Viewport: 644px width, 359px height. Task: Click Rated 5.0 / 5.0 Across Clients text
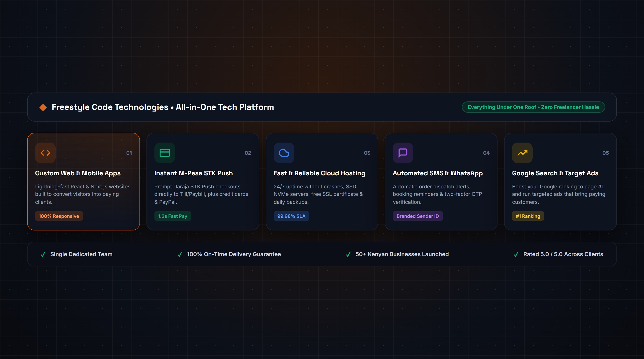pyautogui.click(x=563, y=254)
